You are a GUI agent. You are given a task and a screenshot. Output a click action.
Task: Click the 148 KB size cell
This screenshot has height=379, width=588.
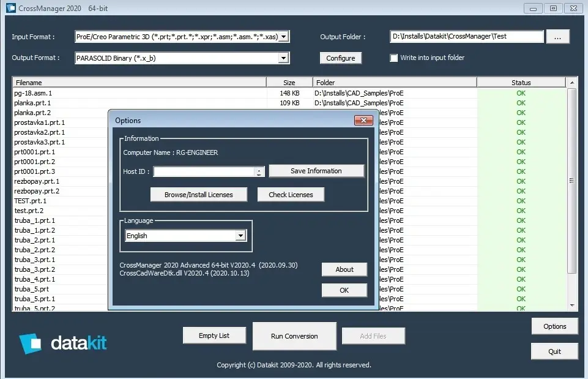(x=289, y=93)
